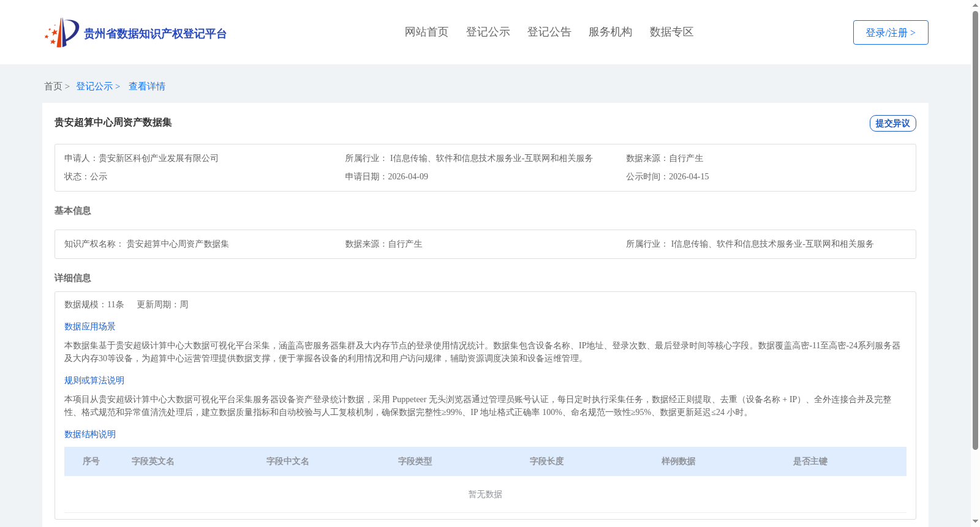The height and width of the screenshot is (527, 980).
Task: Click 字段类型 column header
Action: pos(415,461)
